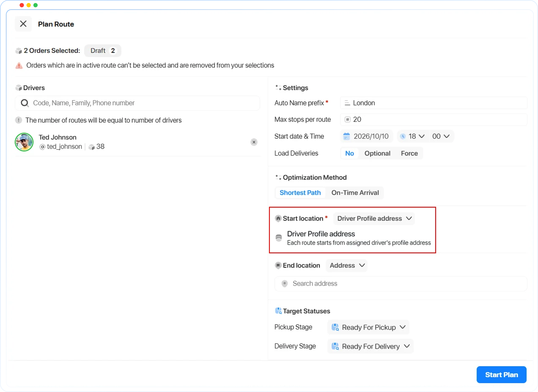Set Load Deliveries to No
Image resolution: width=538 pixels, height=392 pixels.
pyautogui.click(x=350, y=154)
